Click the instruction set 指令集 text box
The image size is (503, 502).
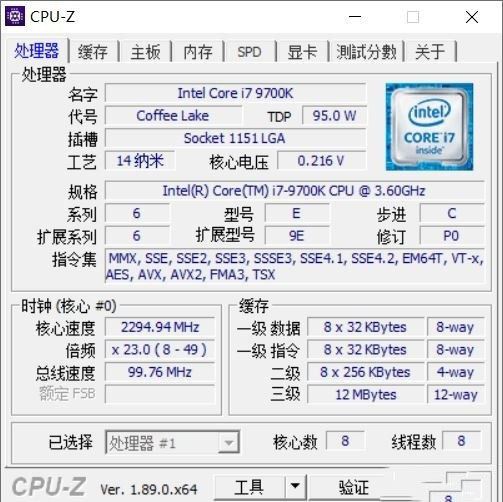click(295, 266)
